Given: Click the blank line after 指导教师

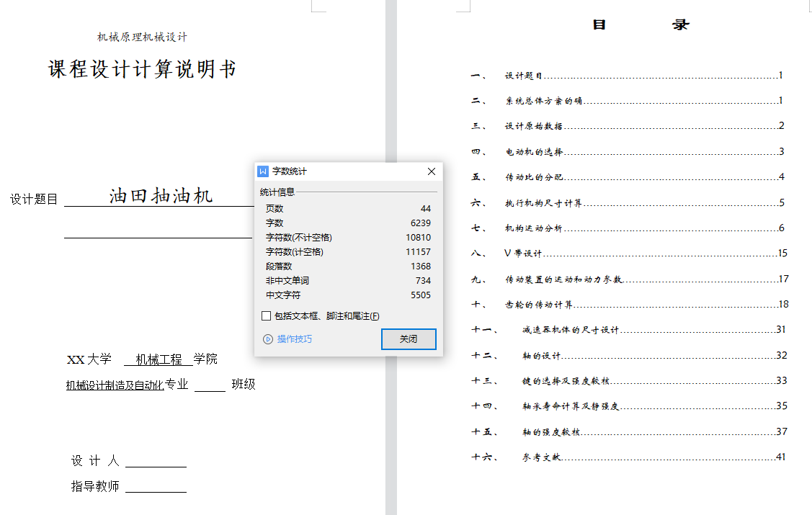Looking at the screenshot, I should click(x=156, y=487).
